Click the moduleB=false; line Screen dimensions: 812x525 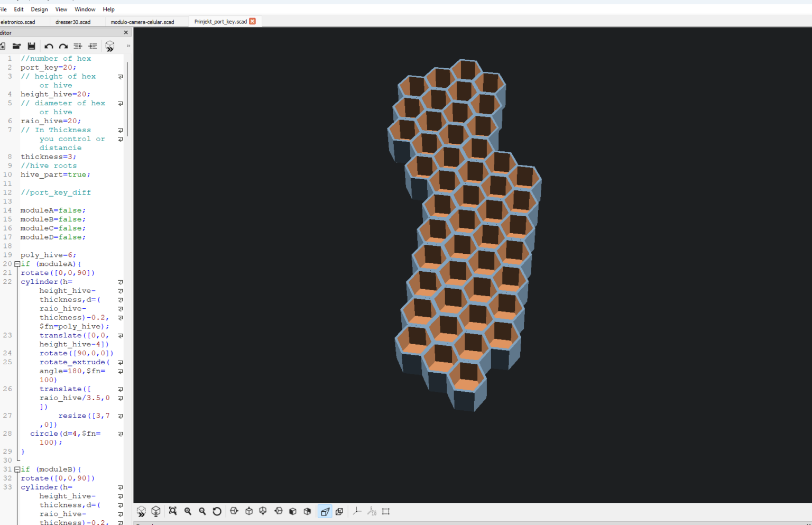click(x=53, y=219)
